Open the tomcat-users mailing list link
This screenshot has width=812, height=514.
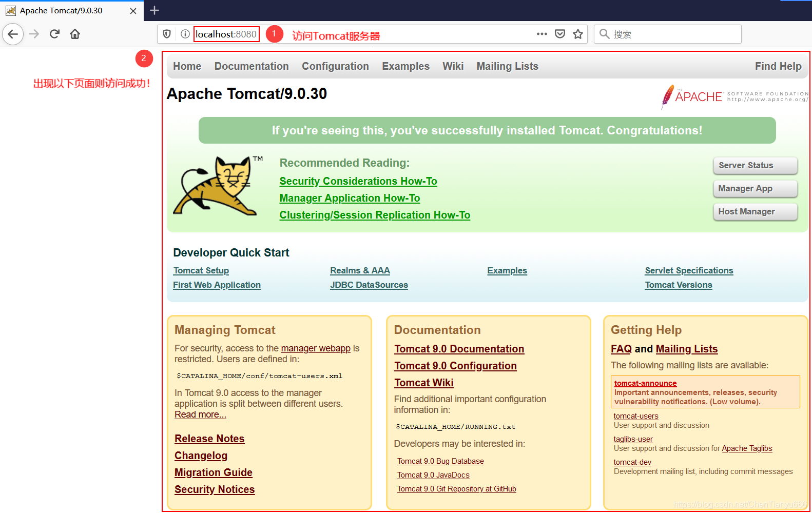point(636,416)
